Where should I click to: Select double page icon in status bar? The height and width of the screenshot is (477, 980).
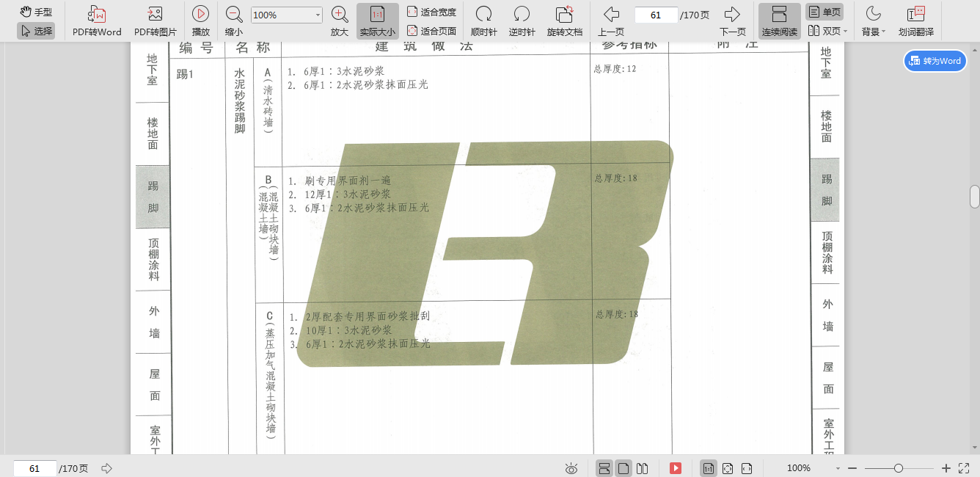[642, 468]
